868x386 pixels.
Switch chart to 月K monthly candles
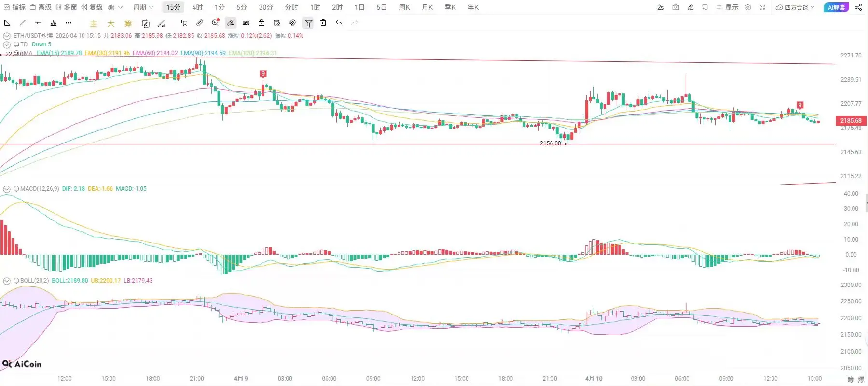(x=427, y=7)
